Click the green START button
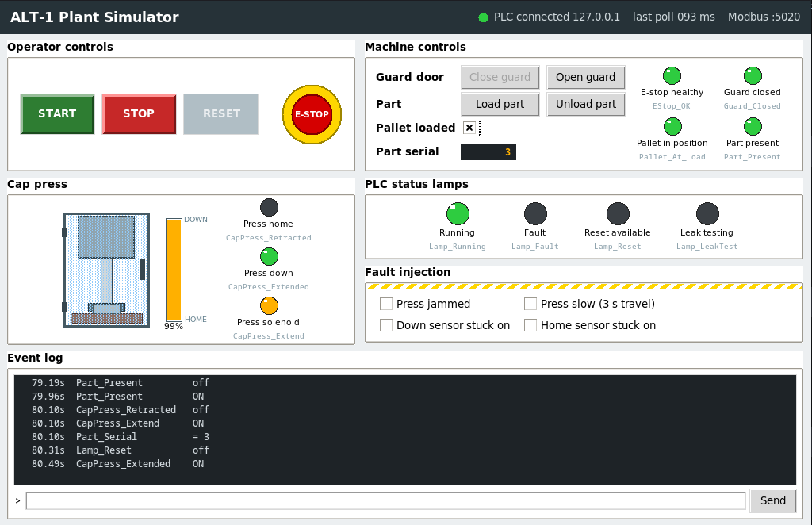Image resolution: width=812 pixels, height=525 pixels. pyautogui.click(x=57, y=114)
